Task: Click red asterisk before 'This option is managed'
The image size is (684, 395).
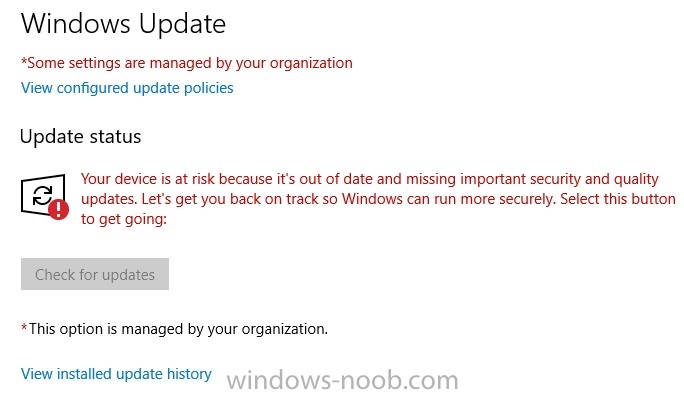Action: (x=24, y=327)
